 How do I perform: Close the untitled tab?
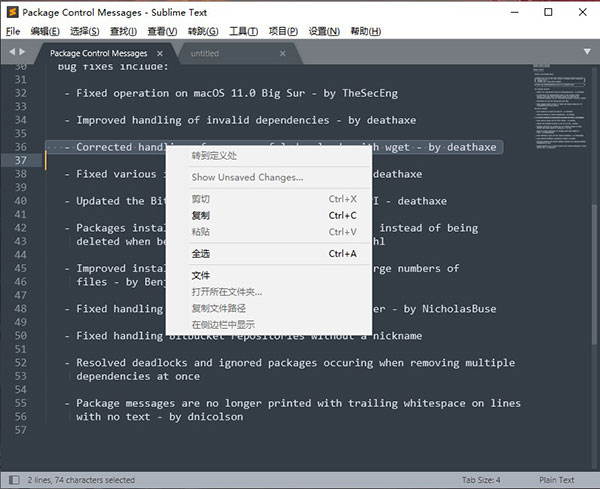(x=283, y=54)
